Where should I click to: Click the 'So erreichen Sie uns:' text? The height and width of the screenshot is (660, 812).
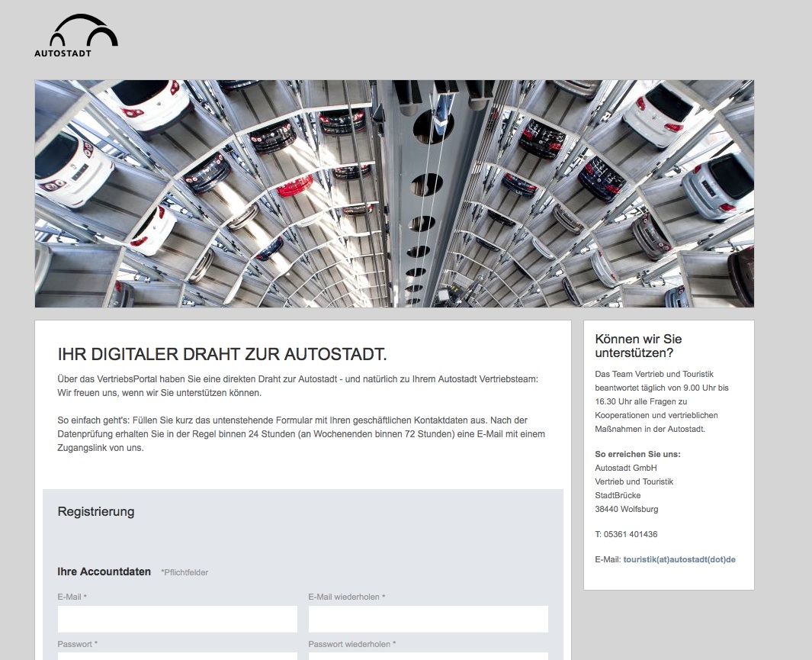point(637,454)
